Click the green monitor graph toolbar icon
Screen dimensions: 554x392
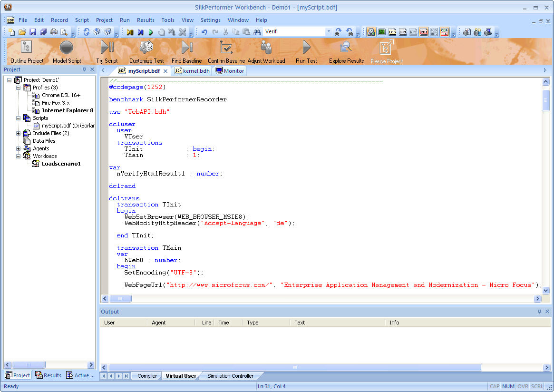point(381,32)
